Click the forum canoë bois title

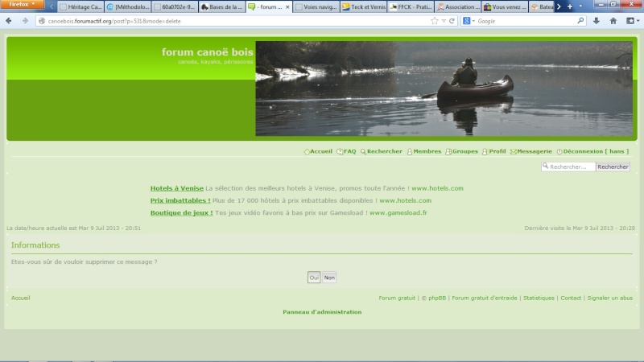pyautogui.click(x=207, y=52)
